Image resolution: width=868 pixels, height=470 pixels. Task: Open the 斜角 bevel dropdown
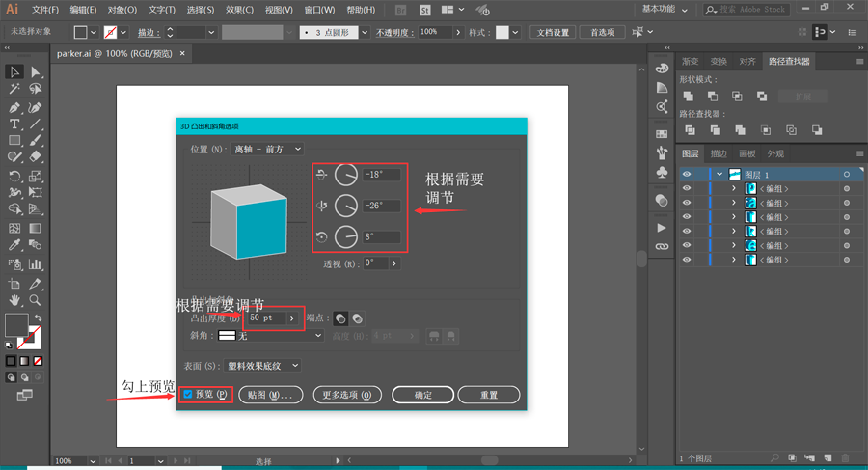pos(270,335)
